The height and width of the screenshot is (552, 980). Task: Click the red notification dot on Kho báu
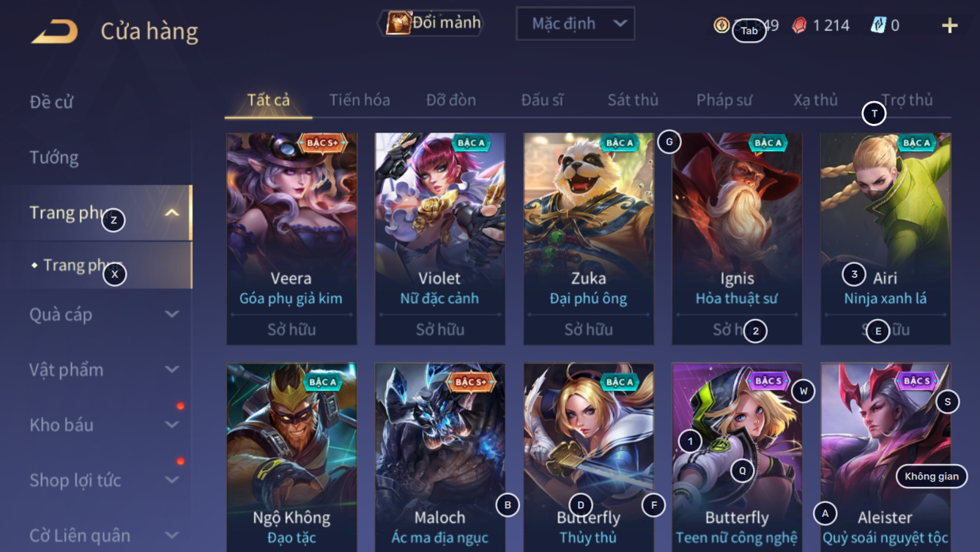(180, 405)
